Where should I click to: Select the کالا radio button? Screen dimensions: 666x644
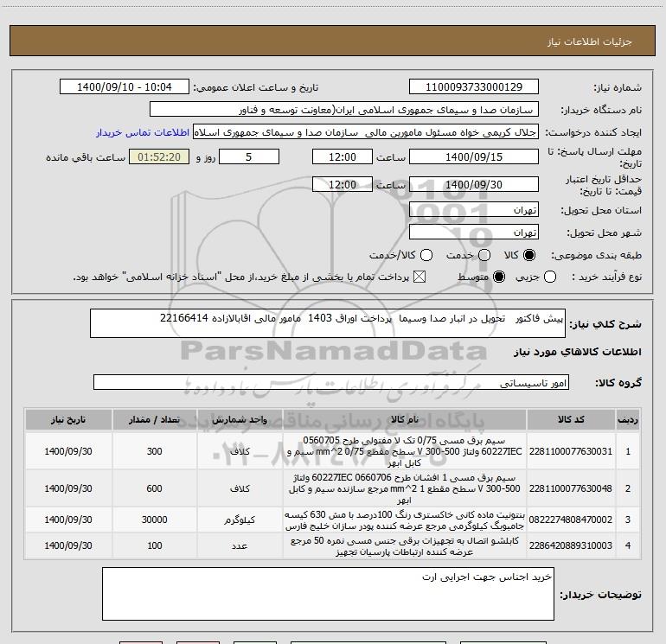[x=531, y=256]
